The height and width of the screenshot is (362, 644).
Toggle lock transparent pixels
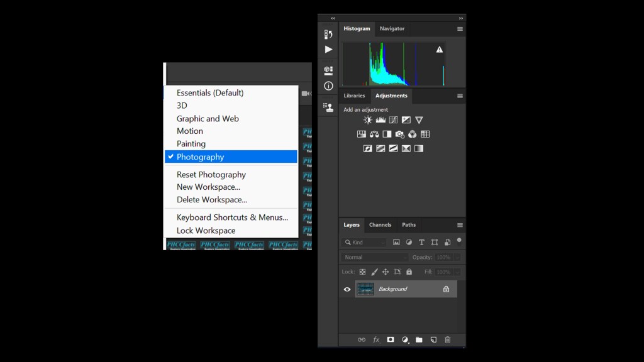362,272
